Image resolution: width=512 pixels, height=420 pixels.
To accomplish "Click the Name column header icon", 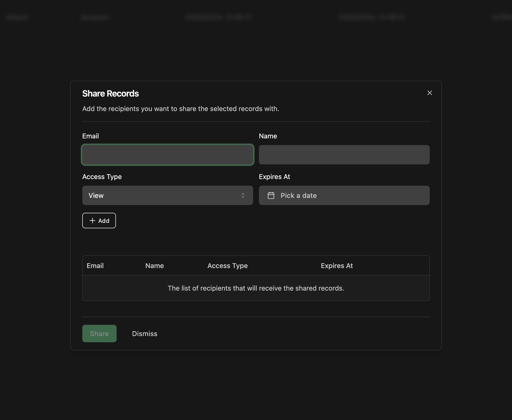I will (154, 265).
